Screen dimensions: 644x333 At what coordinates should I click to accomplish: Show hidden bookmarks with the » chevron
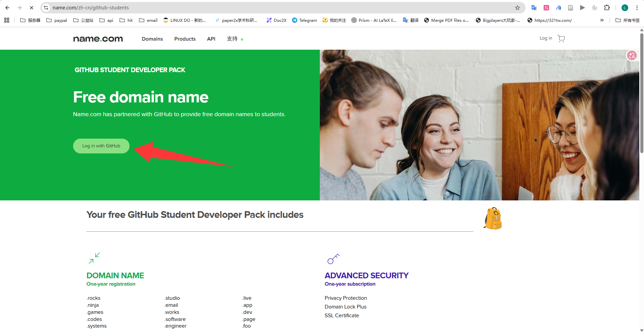602,20
